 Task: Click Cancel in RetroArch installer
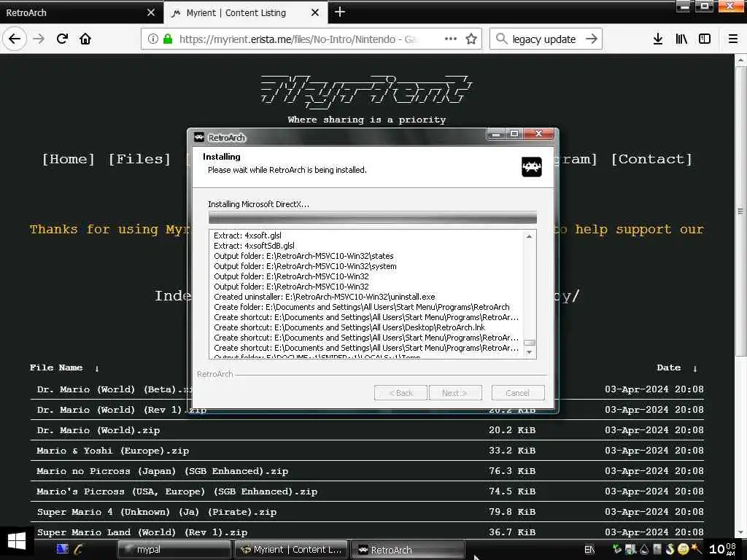click(517, 393)
